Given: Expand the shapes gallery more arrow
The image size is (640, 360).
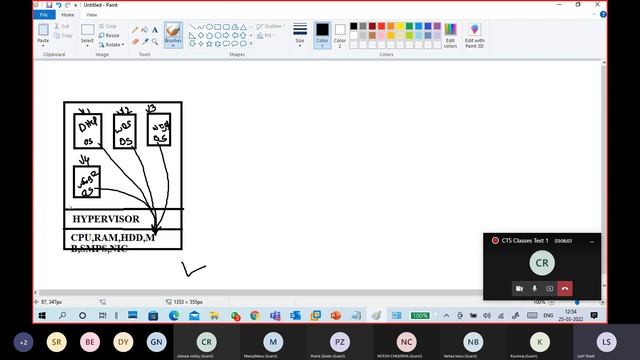Looking at the screenshot, I should (251, 44).
